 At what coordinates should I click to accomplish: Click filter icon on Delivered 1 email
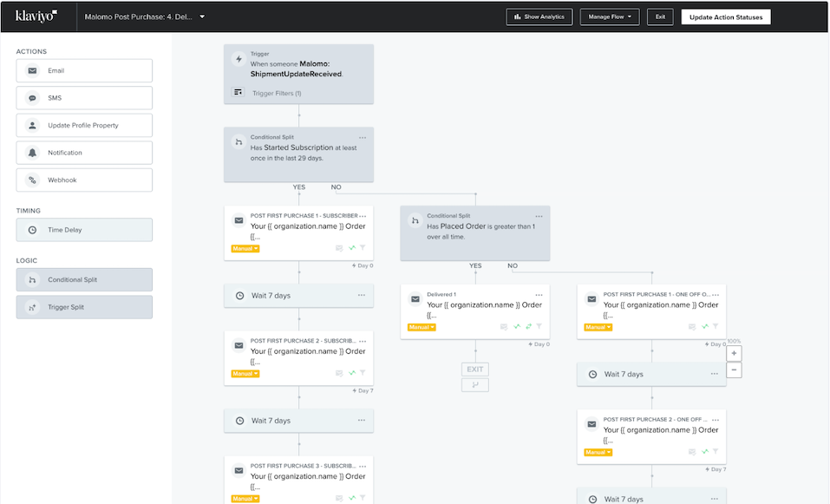coord(539,327)
